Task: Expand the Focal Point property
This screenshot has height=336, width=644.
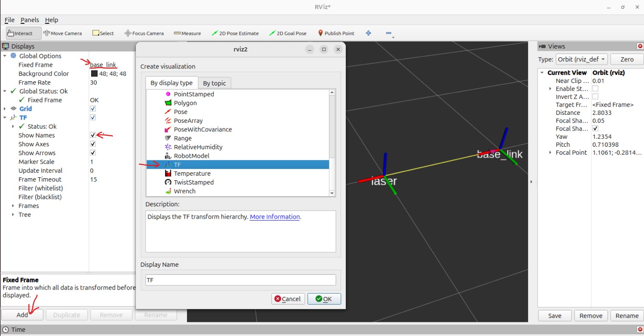Action: [x=550, y=153]
